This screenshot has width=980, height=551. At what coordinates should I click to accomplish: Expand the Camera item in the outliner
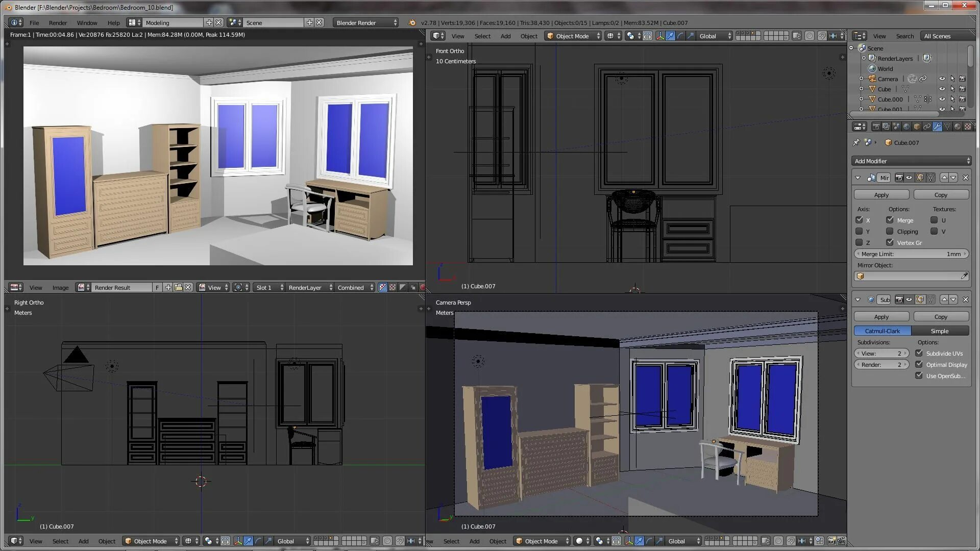861,79
